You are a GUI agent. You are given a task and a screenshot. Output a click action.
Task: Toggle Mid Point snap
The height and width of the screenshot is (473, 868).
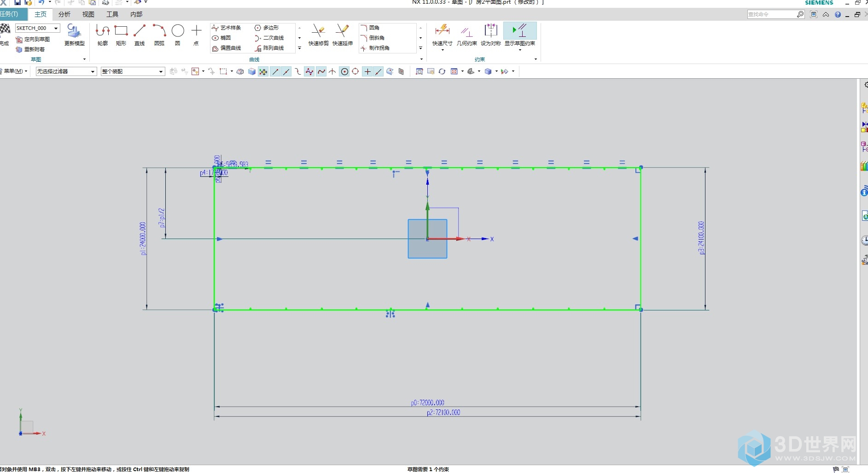tap(286, 71)
